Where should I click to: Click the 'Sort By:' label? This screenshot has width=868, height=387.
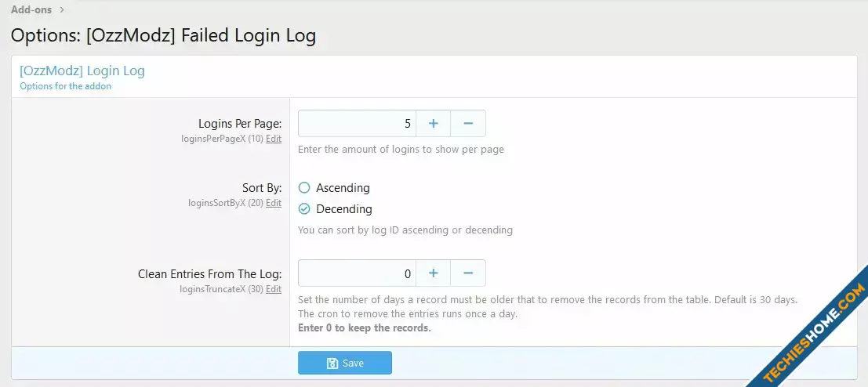pyautogui.click(x=262, y=188)
